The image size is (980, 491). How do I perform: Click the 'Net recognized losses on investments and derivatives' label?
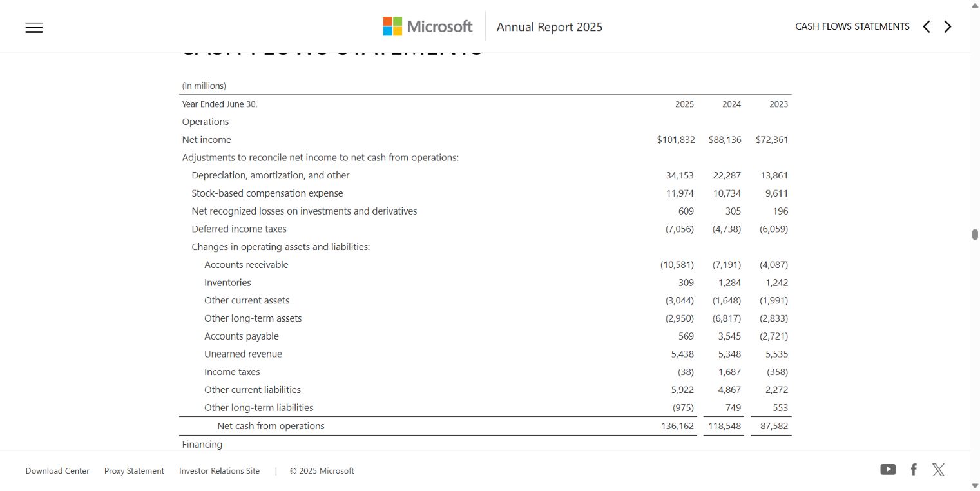[x=304, y=211]
